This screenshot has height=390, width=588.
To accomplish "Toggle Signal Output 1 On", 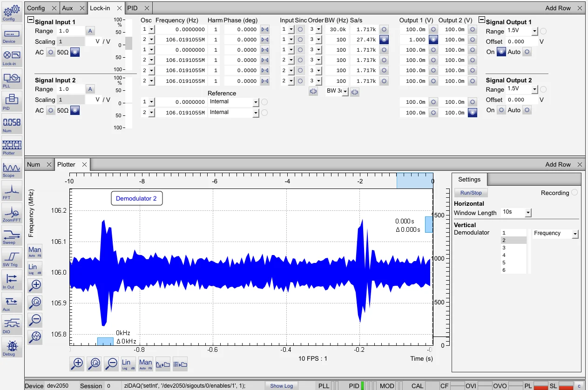I will [501, 52].
